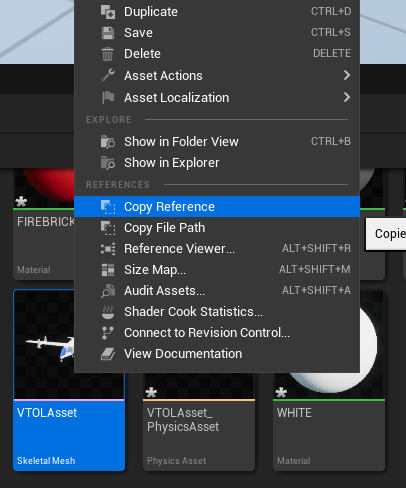The image size is (406, 488).
Task: Select the VTOLAsset_PhysicsAsset tile
Action: click(x=199, y=422)
